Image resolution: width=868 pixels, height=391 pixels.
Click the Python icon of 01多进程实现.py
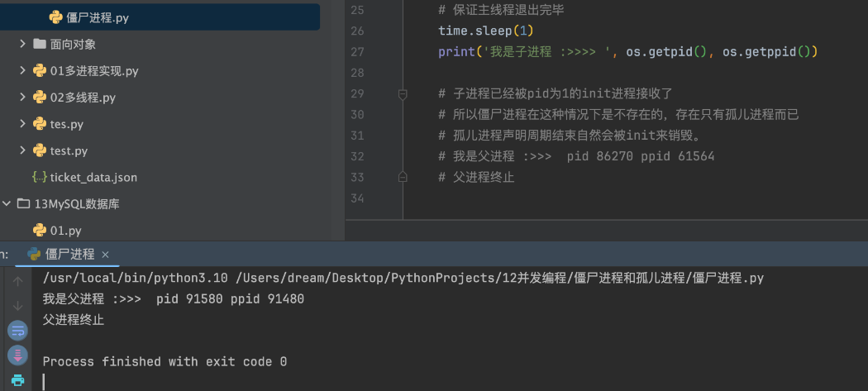[40, 70]
